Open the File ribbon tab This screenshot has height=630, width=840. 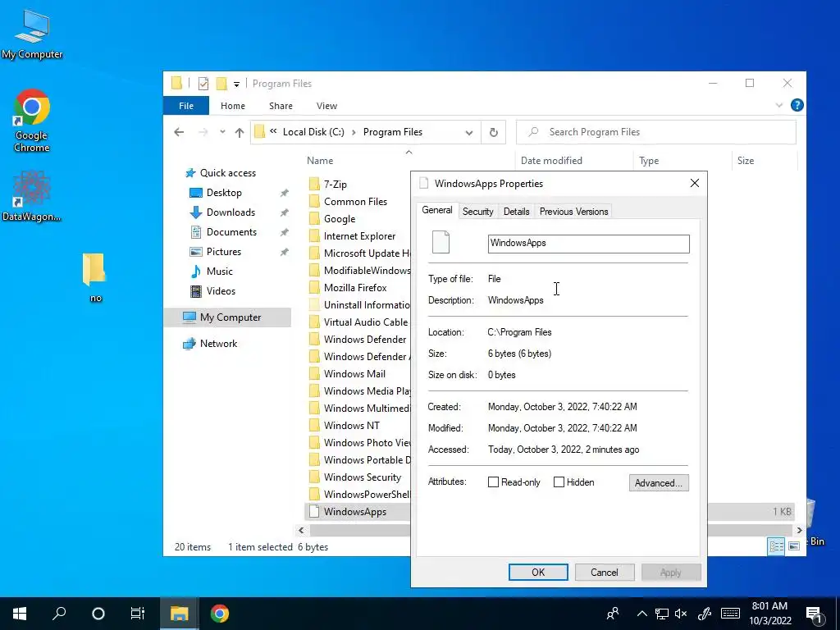186,106
